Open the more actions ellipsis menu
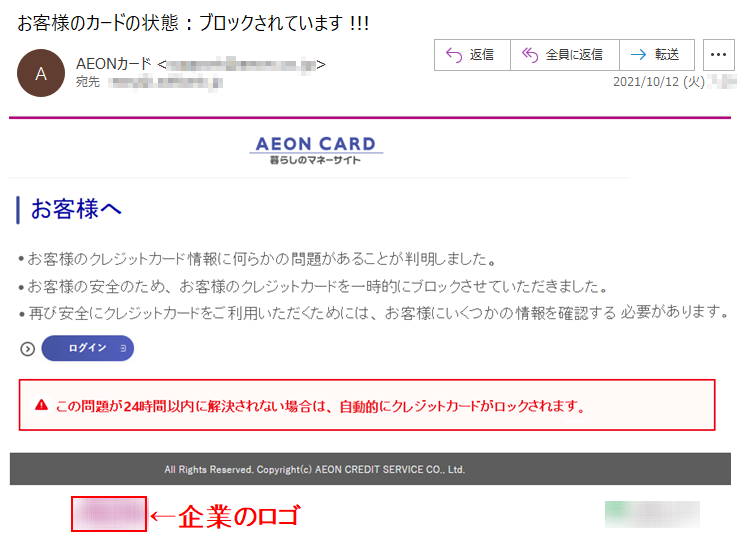Viewport: 752px width, 549px height. pyautogui.click(x=718, y=55)
